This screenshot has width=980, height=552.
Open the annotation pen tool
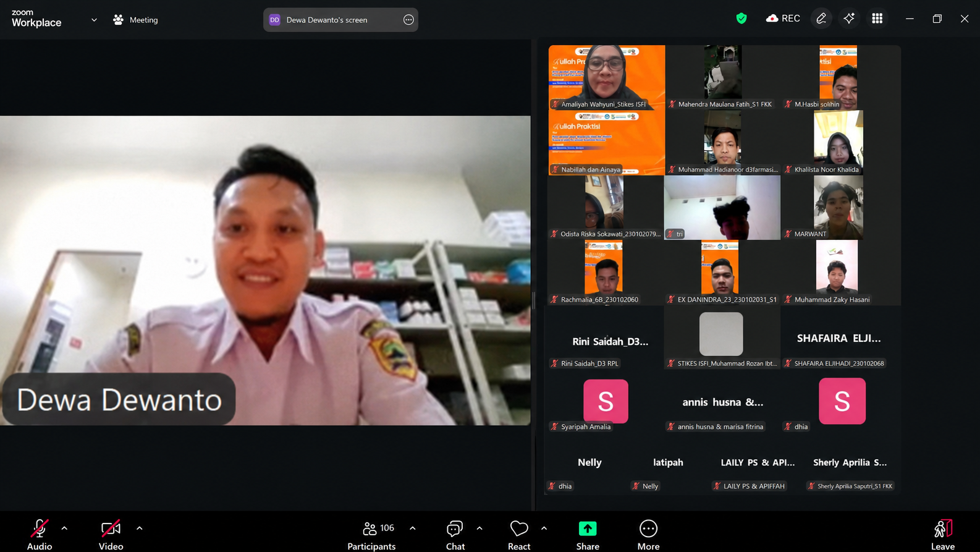tap(821, 19)
